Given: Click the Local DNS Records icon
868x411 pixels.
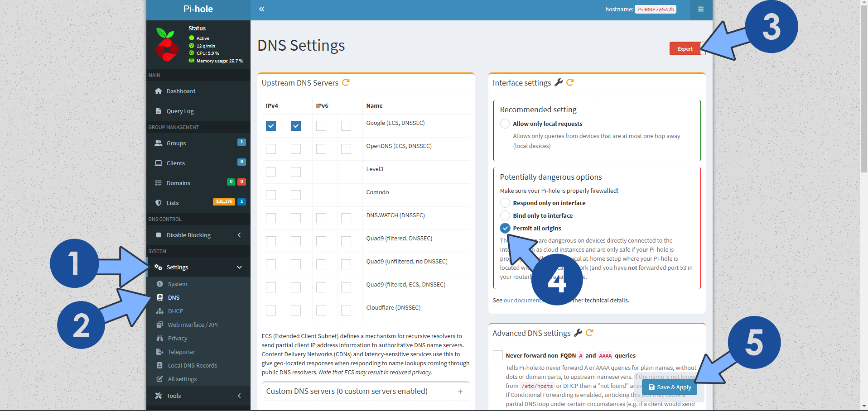Looking at the screenshot, I should [160, 365].
